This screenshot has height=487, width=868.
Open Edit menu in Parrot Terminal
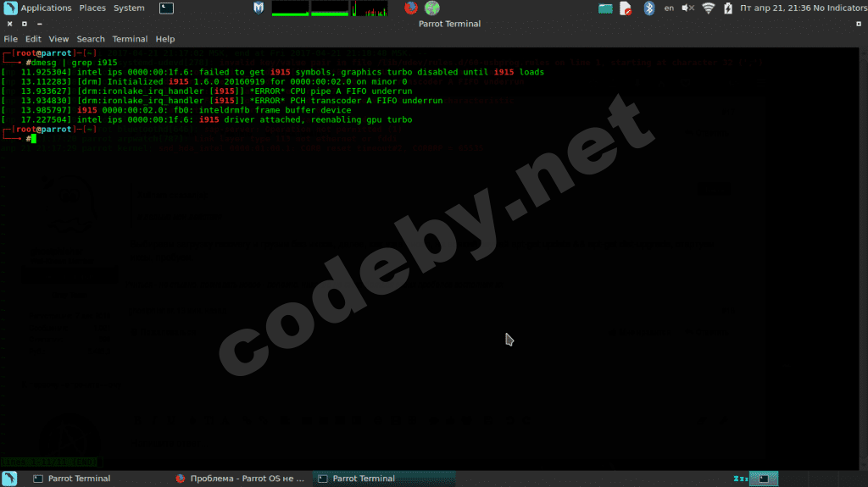coord(33,39)
